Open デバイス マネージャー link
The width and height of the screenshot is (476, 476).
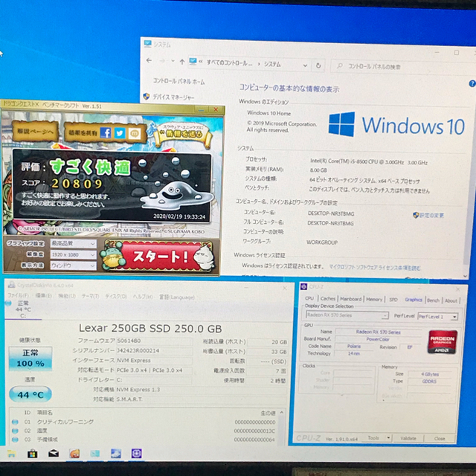coord(173,97)
